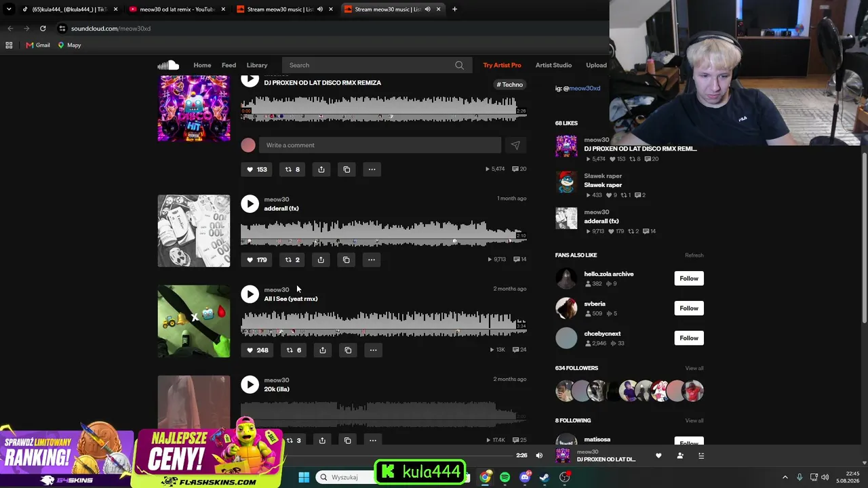The height and width of the screenshot is (488, 868).
Task: Repost All I See (yeat rmx) track
Action: (x=294, y=350)
